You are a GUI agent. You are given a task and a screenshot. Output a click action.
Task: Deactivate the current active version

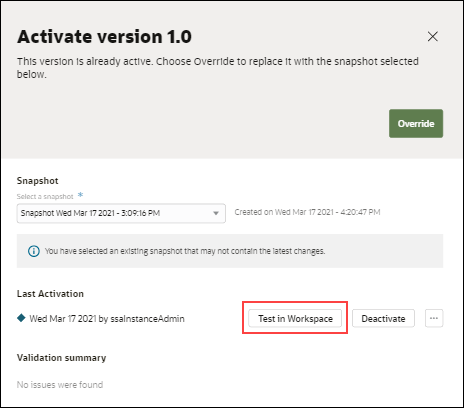pyautogui.click(x=383, y=318)
